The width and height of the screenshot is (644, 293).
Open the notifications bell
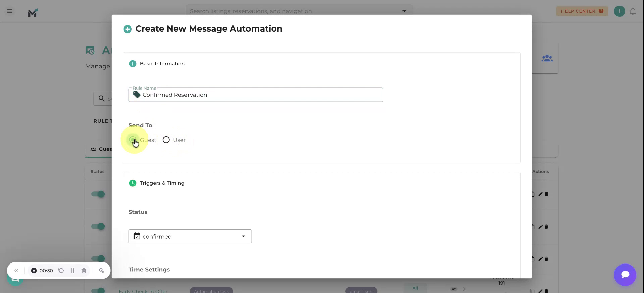633,11
